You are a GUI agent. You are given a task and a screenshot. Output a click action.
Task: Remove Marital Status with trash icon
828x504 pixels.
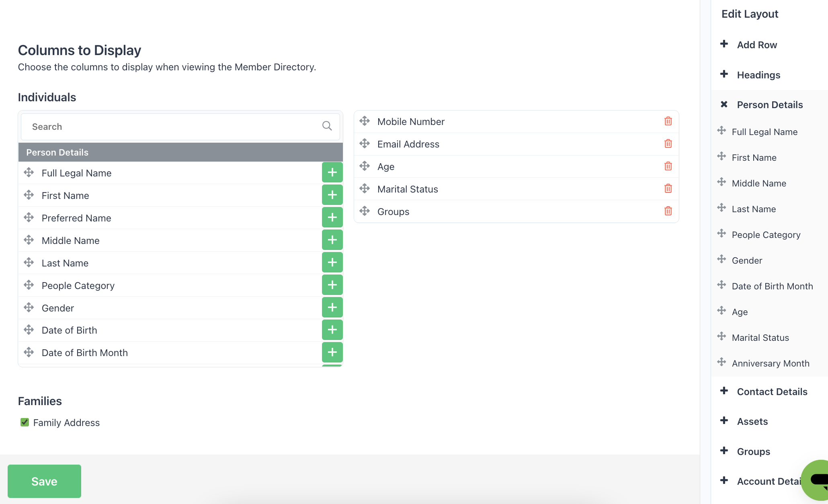[x=668, y=189]
